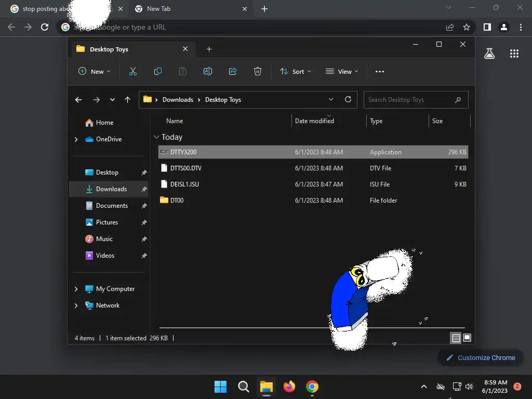Image resolution: width=532 pixels, height=399 pixels.
Task: Reload the Chrome page
Action: 45,27
